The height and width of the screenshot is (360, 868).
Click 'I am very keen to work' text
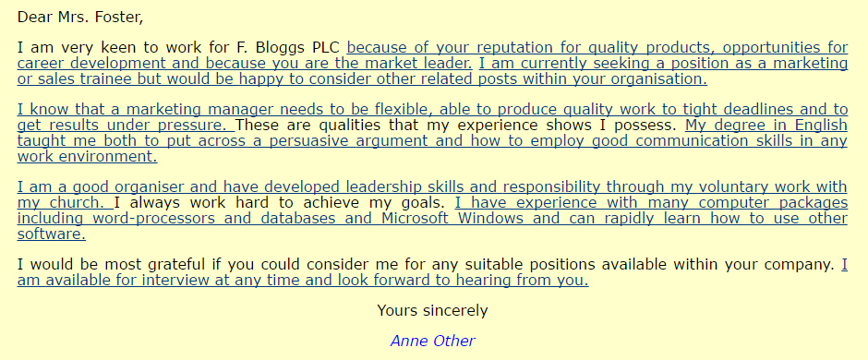pos(109,48)
